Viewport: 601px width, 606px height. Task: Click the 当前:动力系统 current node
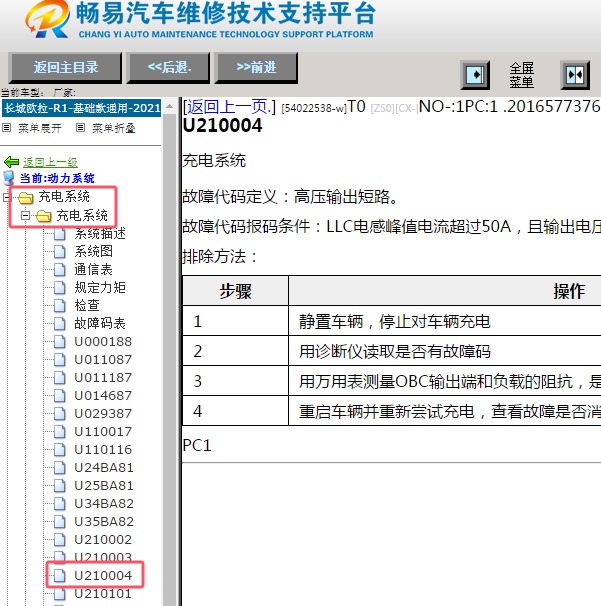point(57,178)
